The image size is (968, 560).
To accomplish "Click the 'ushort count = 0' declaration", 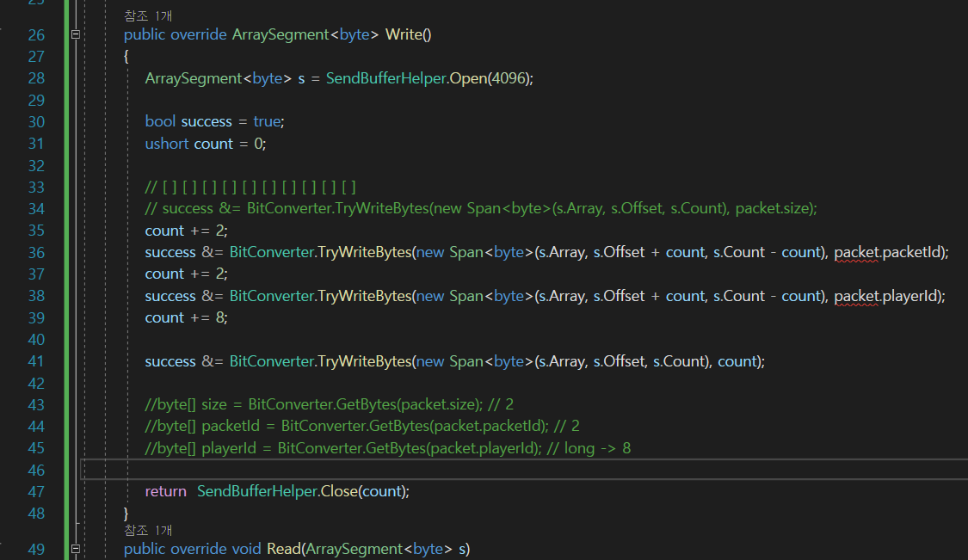I will pos(206,144).
